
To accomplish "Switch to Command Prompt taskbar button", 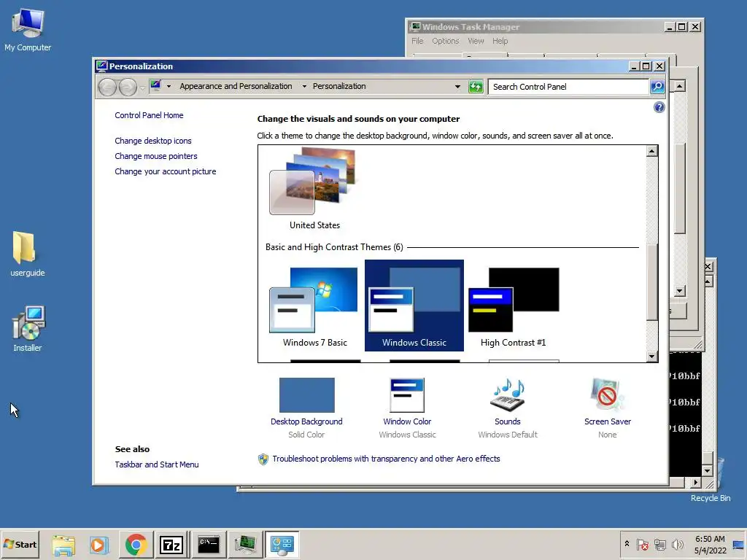I will (x=209, y=544).
